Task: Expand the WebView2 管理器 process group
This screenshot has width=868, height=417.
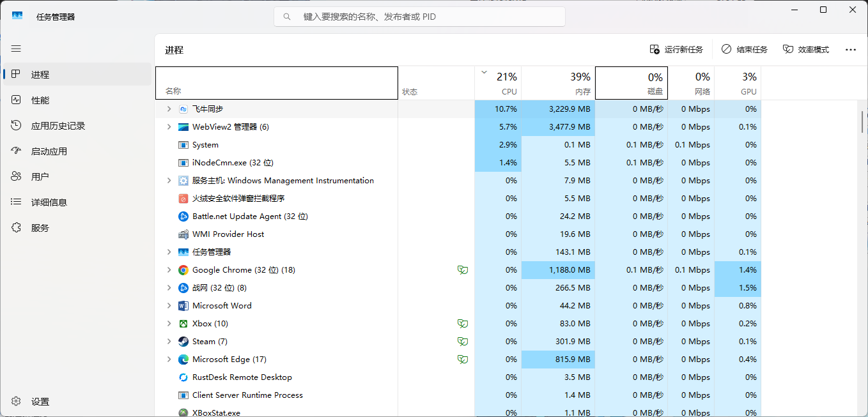Action: coord(169,127)
